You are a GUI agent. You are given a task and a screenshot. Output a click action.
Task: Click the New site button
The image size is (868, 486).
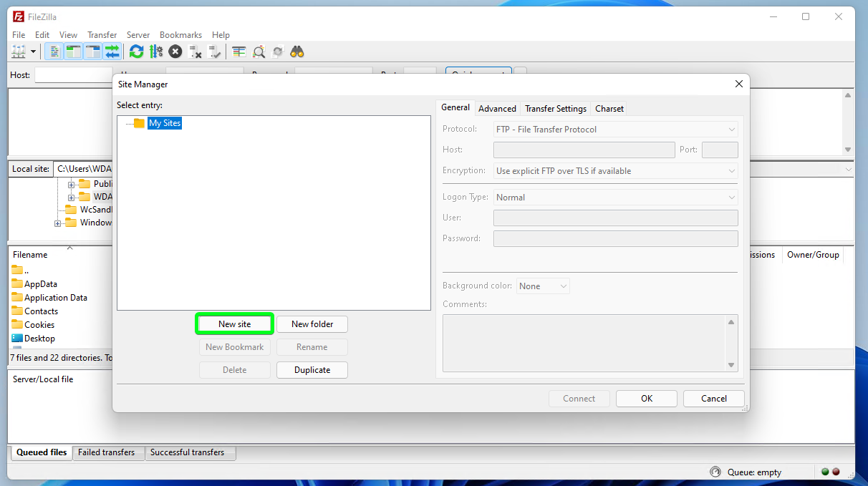[235, 324]
